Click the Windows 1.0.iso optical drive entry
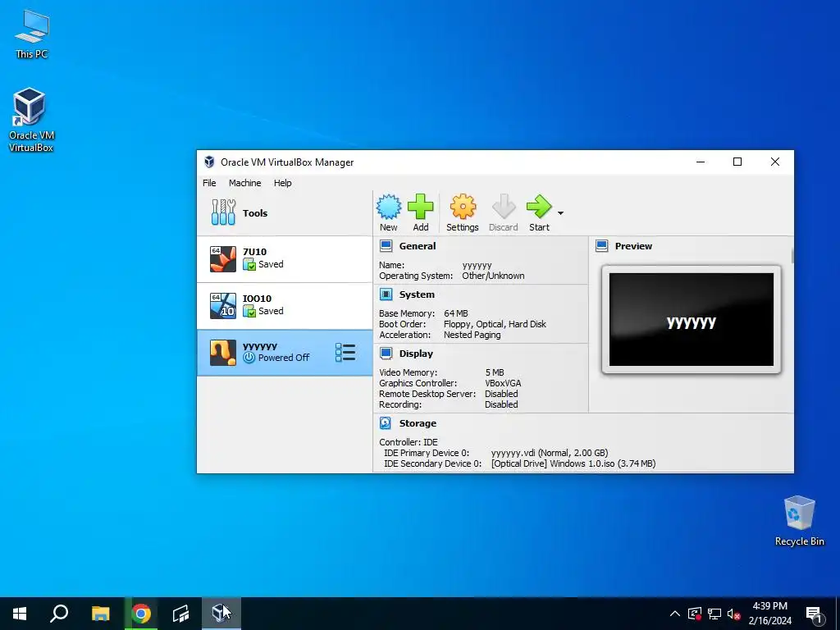The height and width of the screenshot is (630, 840). [573, 463]
